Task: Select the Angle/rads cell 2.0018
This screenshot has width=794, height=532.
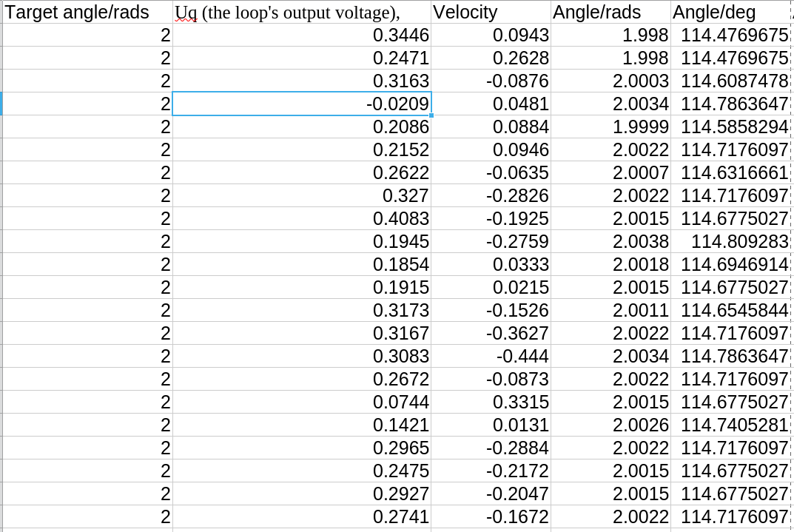Action: (x=610, y=264)
